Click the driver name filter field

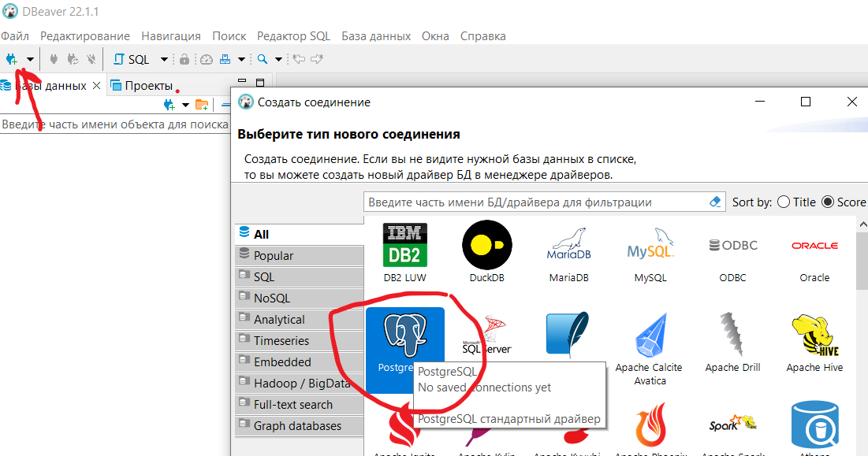(x=536, y=202)
